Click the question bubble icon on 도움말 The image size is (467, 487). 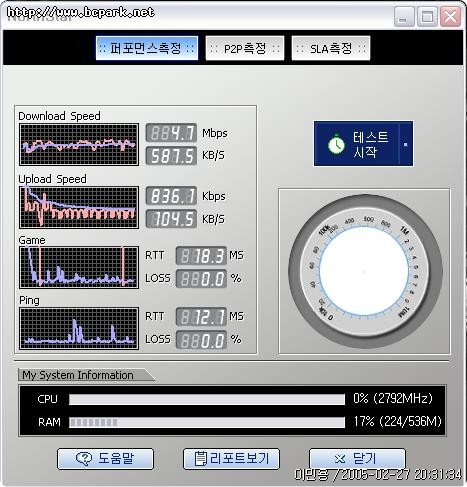(84, 459)
